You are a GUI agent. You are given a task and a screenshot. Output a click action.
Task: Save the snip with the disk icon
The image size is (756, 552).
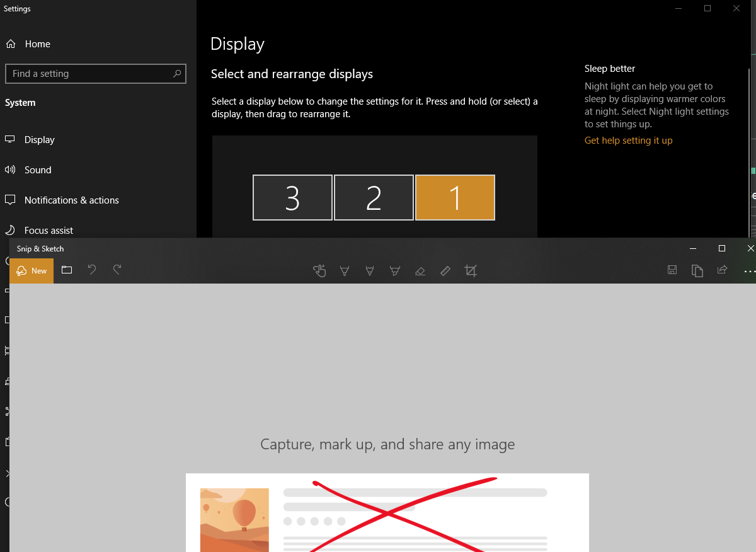[x=672, y=270]
